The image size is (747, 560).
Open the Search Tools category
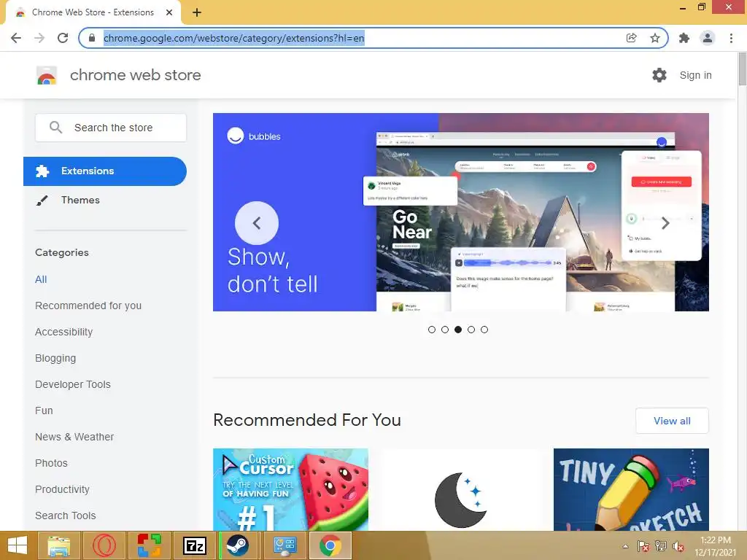[65, 516]
